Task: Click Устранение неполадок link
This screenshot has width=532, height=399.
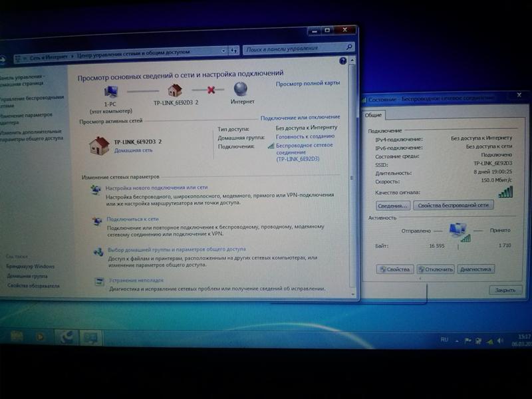Action: pyautogui.click(x=136, y=280)
